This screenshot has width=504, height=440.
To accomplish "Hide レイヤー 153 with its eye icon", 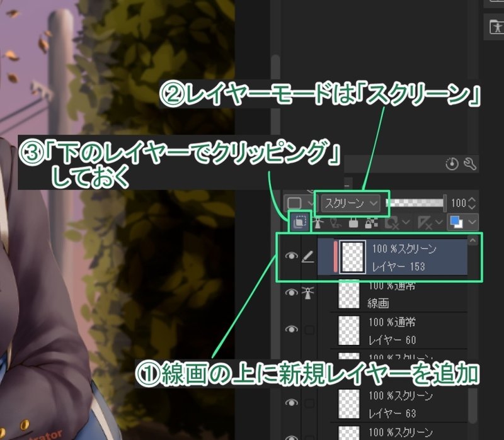I will tap(292, 256).
